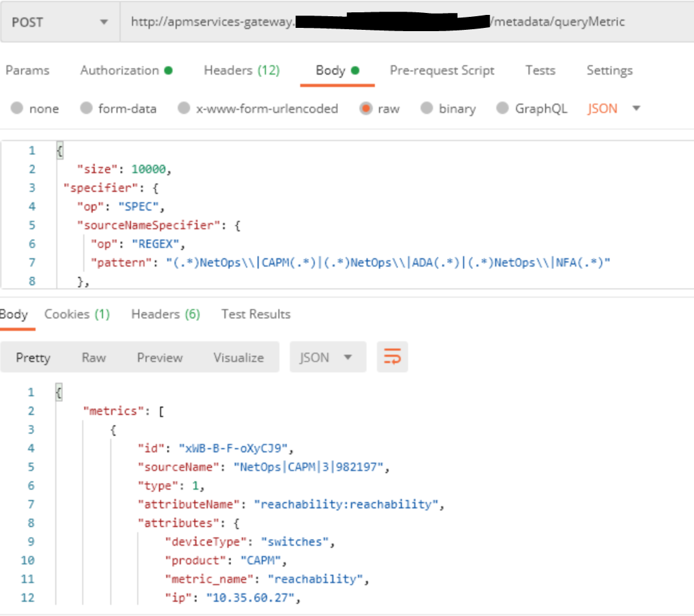This screenshot has height=616, width=694.
Task: Click the "reachability:reachability" attributeName value
Action: (x=346, y=504)
